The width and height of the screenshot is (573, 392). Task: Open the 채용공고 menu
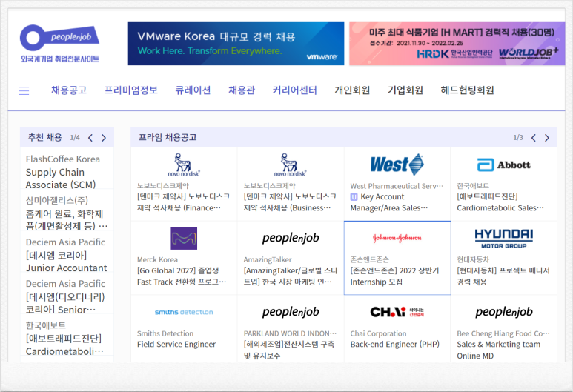[x=69, y=90]
